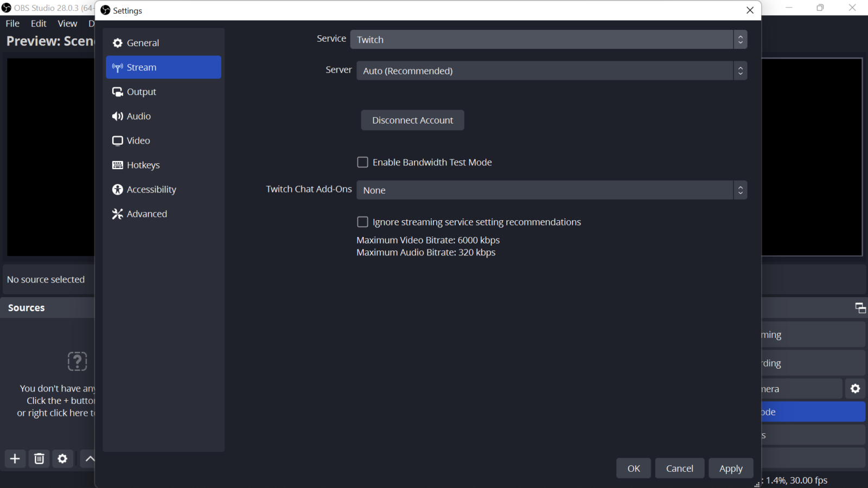Close the Settings dialog

tap(750, 10)
